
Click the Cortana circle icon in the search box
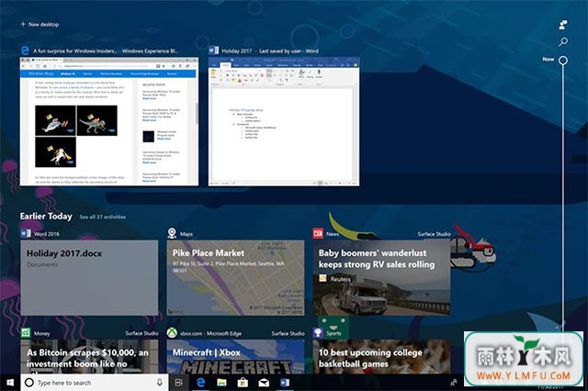(x=28, y=383)
